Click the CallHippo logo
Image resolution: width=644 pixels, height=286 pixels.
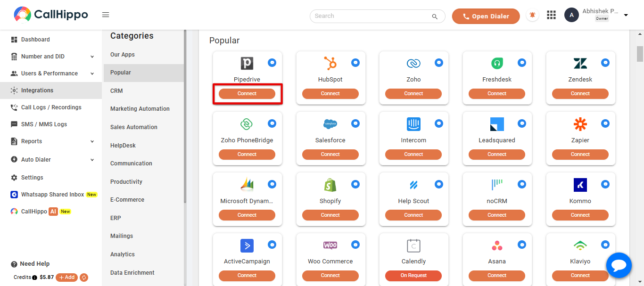50,15
